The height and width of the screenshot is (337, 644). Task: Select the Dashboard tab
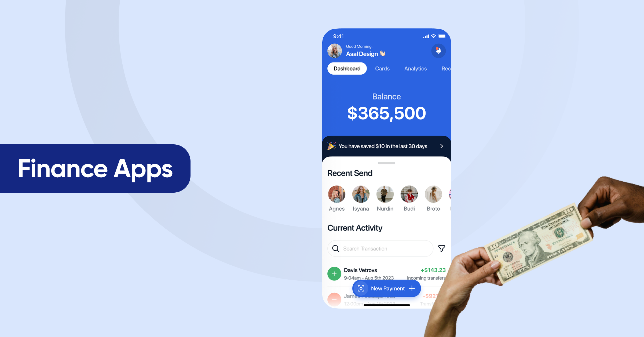(x=347, y=68)
